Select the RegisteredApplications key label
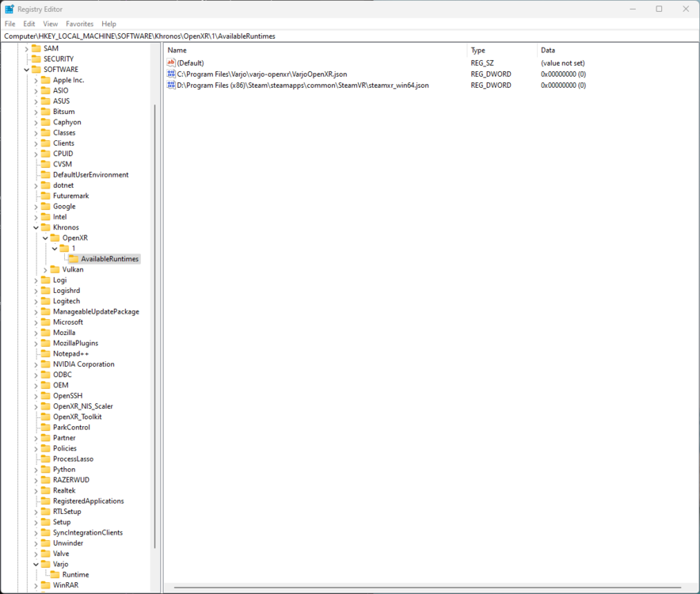Screen dimensions: 700x594 tap(89, 501)
